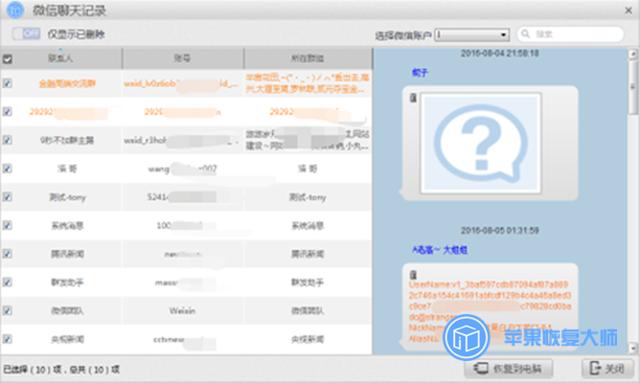This screenshot has height=383, width=640.
Task: Click the small file icon in UserName message
Action: point(413,274)
